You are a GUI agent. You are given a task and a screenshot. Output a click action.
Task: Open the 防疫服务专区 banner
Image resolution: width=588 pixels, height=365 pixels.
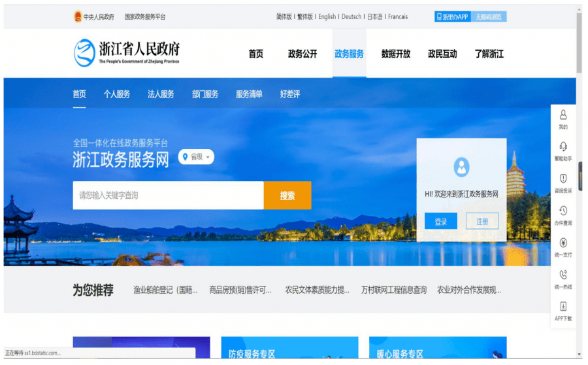tap(289, 347)
